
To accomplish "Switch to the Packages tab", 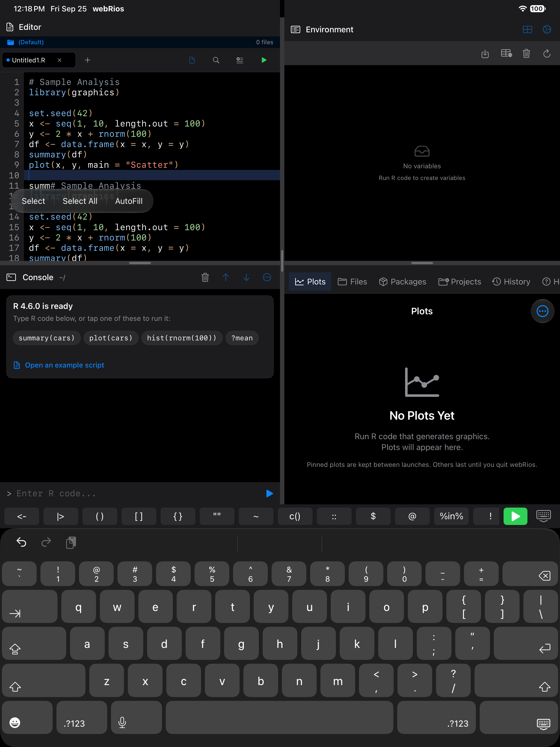I will point(402,282).
